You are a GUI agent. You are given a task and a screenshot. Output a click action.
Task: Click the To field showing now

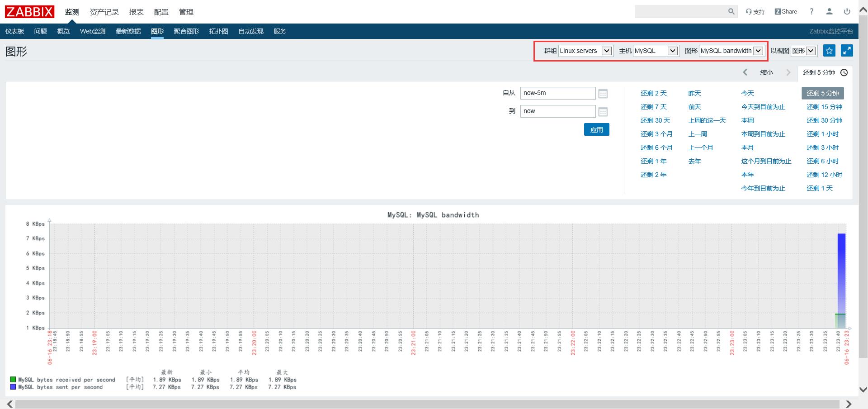click(x=558, y=111)
